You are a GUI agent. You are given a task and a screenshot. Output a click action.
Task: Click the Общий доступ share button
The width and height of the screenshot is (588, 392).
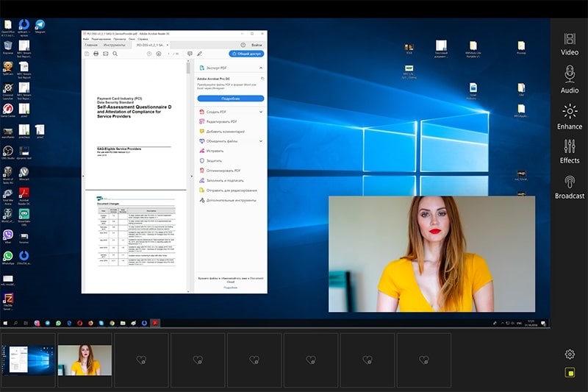click(247, 54)
